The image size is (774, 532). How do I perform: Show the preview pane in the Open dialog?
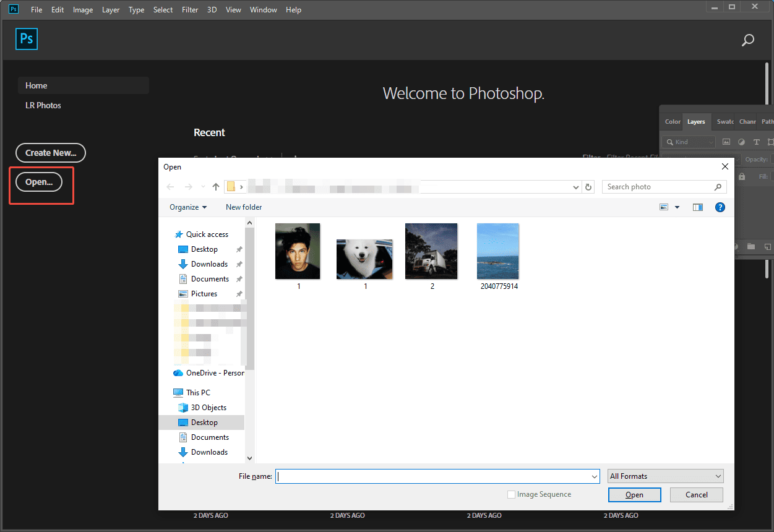point(697,207)
